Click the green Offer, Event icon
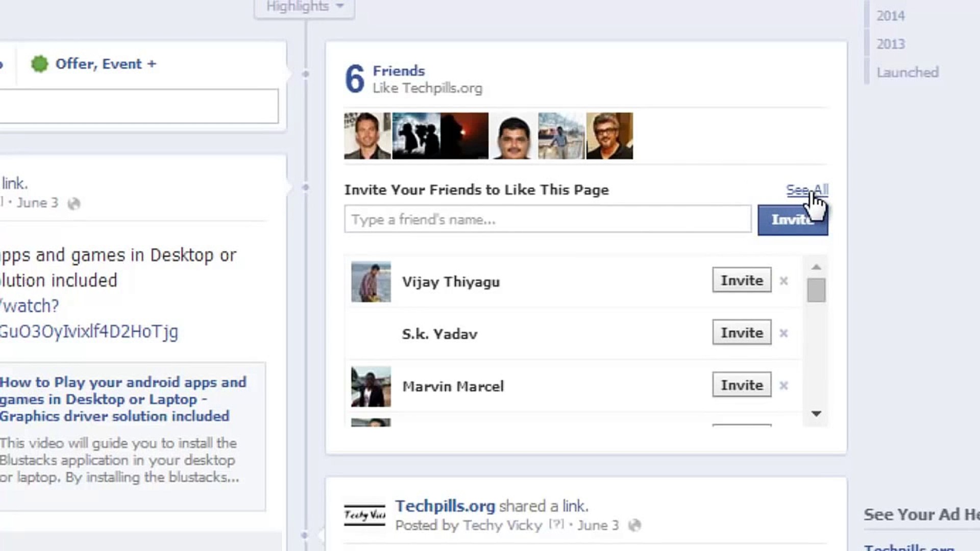 click(40, 64)
